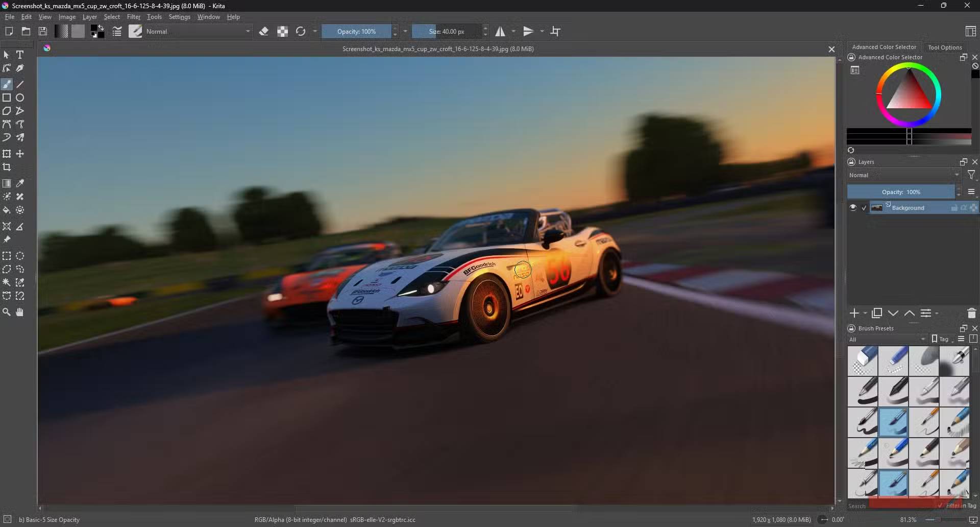
Task: Delete layer with the trash icon
Action: click(971, 313)
